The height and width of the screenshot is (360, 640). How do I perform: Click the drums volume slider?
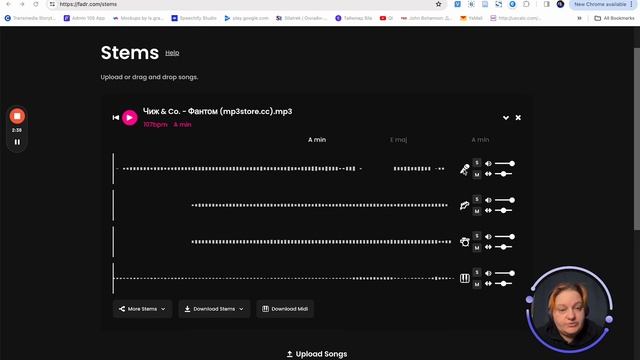tap(505, 237)
